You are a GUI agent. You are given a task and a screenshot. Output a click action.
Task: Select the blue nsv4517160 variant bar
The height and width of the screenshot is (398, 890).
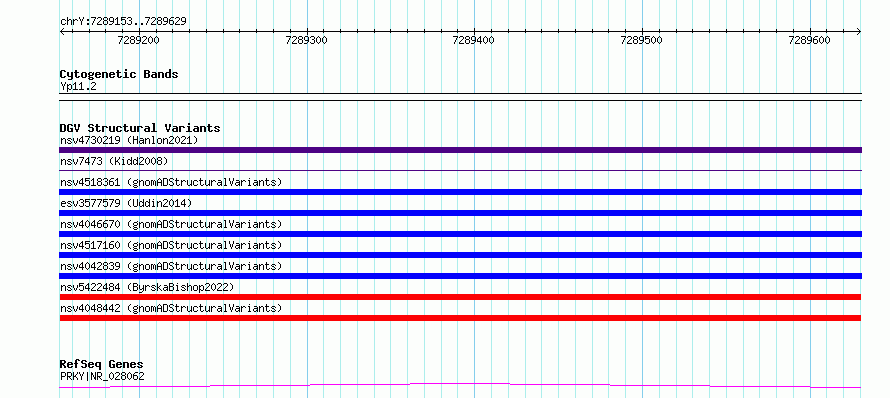460,255
